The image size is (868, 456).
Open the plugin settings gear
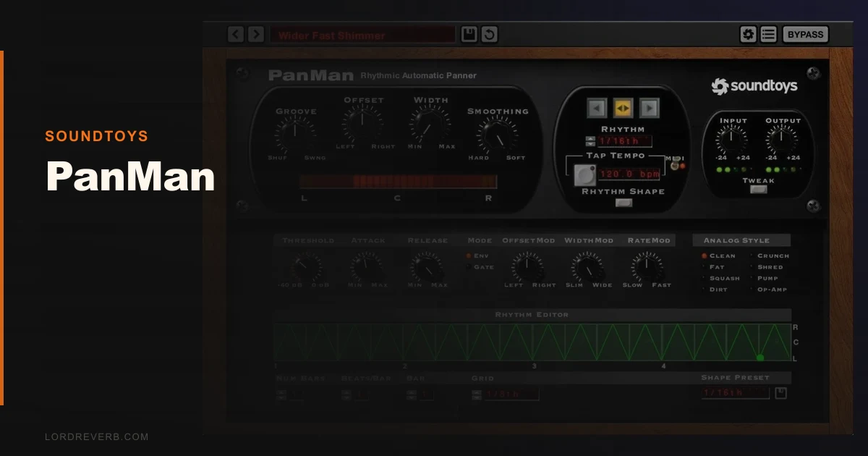pos(748,34)
